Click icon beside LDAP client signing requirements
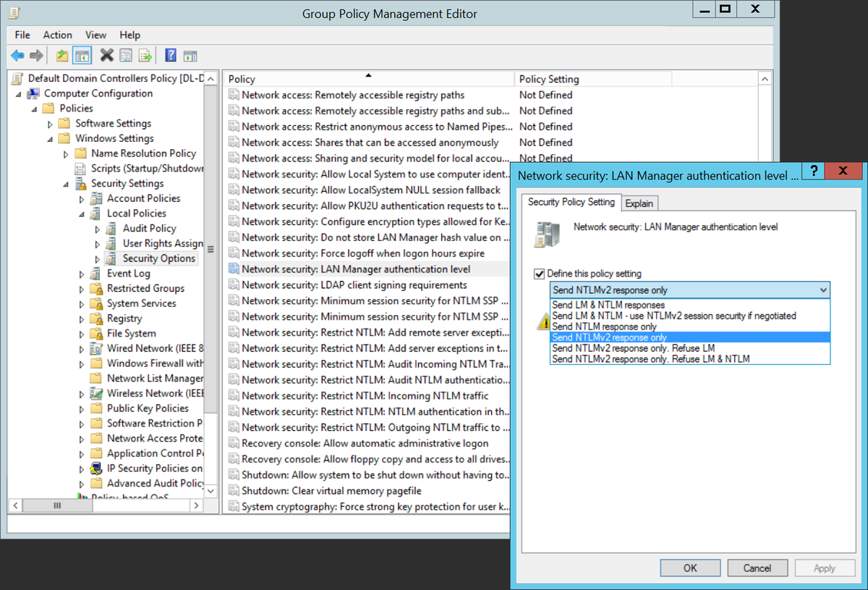 (x=234, y=285)
